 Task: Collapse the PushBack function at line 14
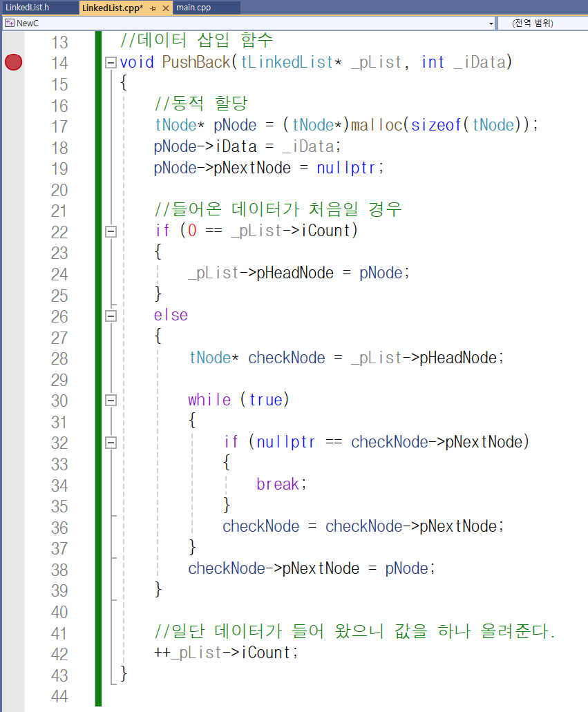click(111, 62)
